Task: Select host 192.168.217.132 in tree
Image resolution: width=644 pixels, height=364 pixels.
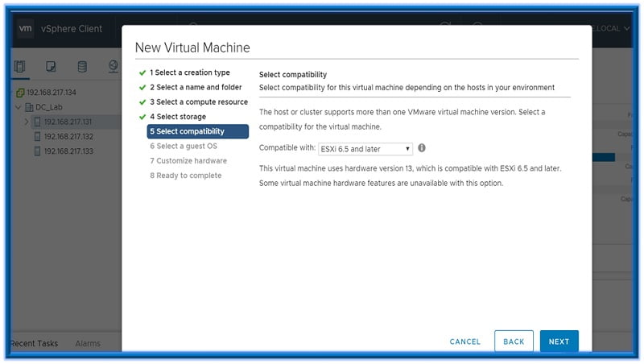Action: tap(68, 137)
